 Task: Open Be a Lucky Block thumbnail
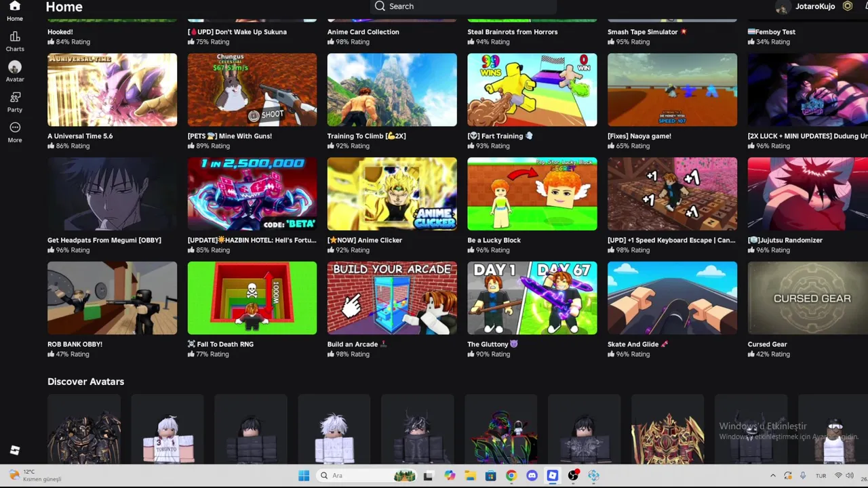532,194
